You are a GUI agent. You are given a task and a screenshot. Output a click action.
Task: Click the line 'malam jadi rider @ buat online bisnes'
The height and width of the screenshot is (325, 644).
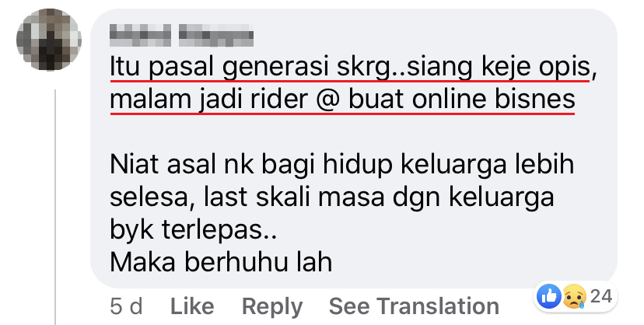(x=342, y=100)
